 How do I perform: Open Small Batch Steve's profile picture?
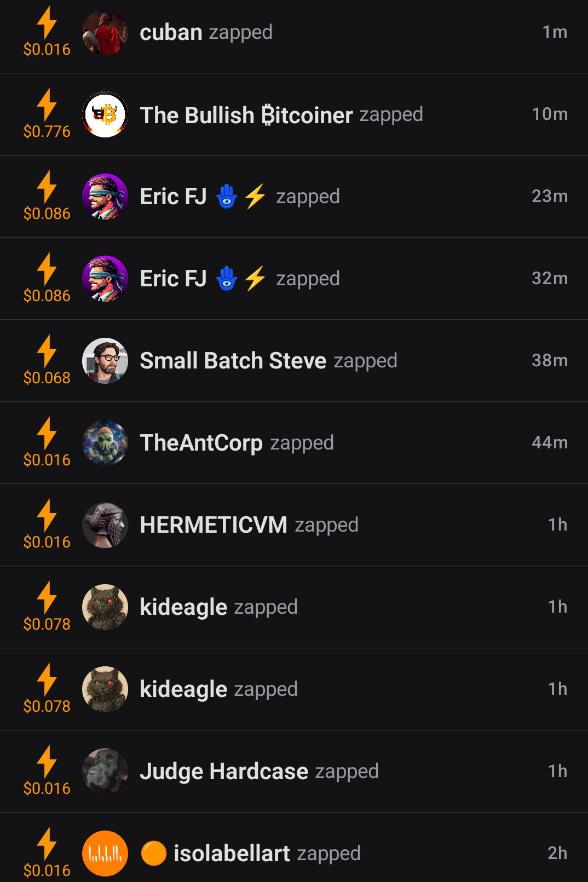[x=105, y=361]
